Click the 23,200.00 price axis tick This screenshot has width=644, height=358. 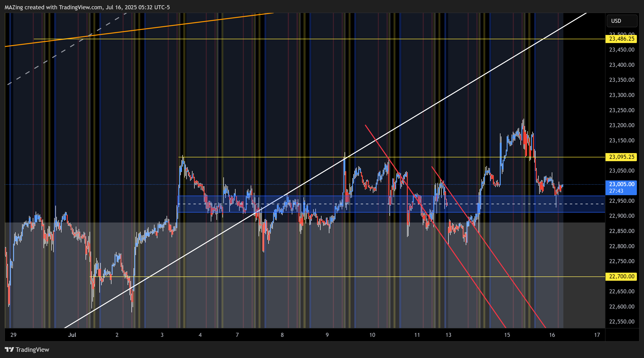click(x=621, y=125)
